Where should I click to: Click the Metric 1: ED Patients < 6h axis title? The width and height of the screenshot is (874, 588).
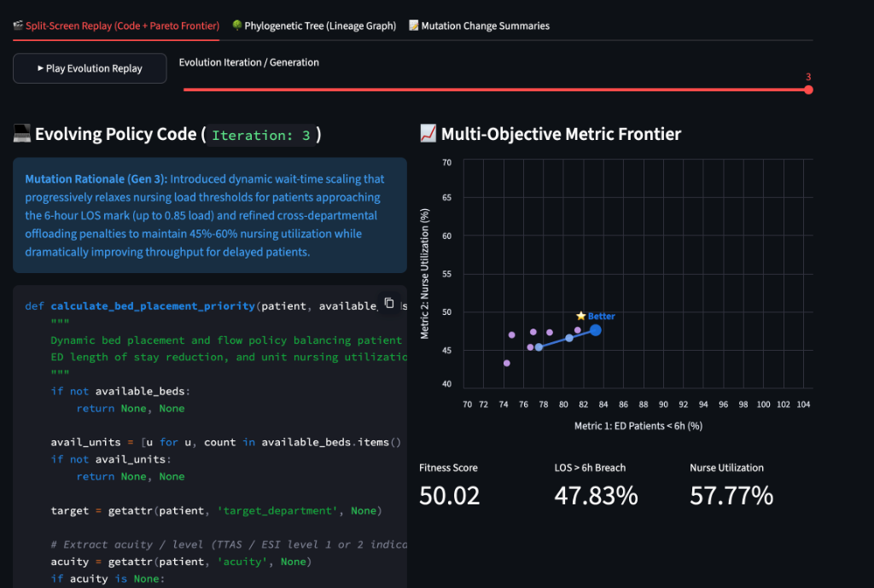click(638, 426)
